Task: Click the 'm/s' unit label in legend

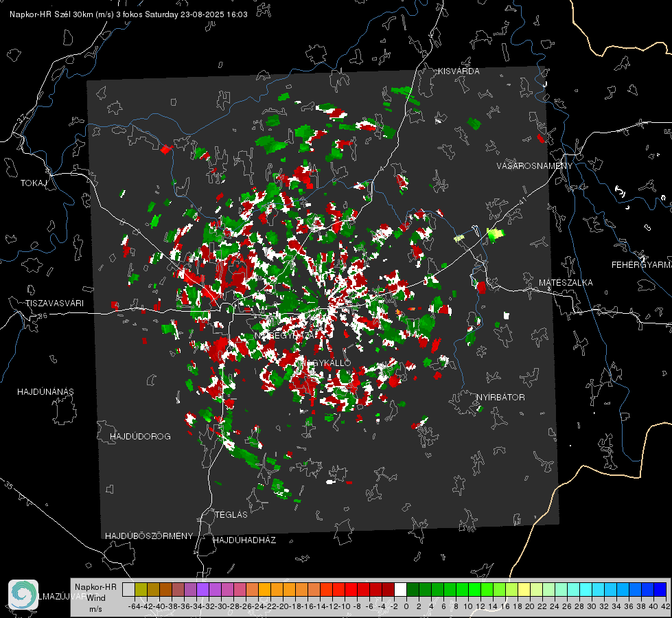Action: pos(95,609)
